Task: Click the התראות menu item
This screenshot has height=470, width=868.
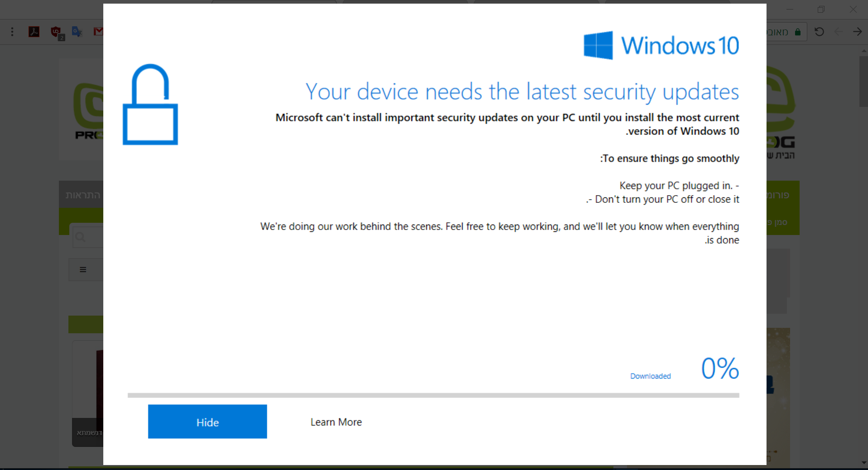Action: point(82,195)
